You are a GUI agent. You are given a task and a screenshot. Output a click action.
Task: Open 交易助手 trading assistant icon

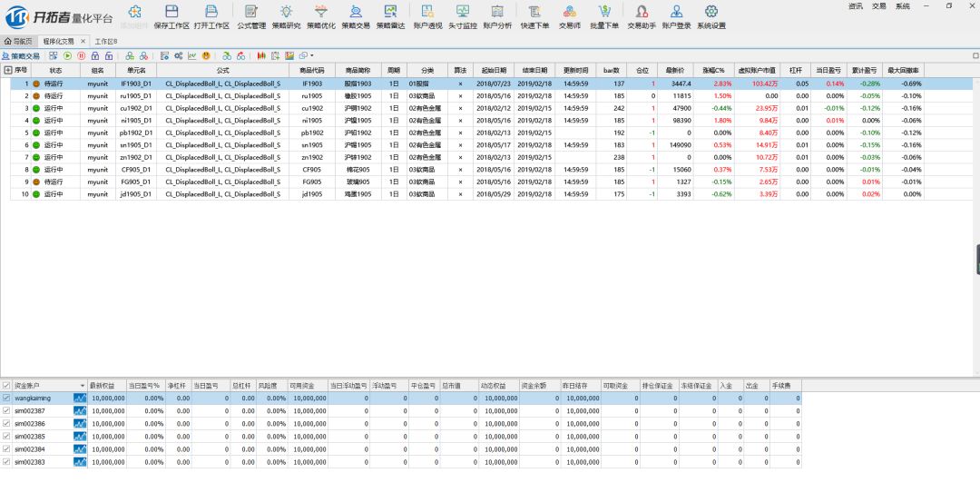point(642,11)
